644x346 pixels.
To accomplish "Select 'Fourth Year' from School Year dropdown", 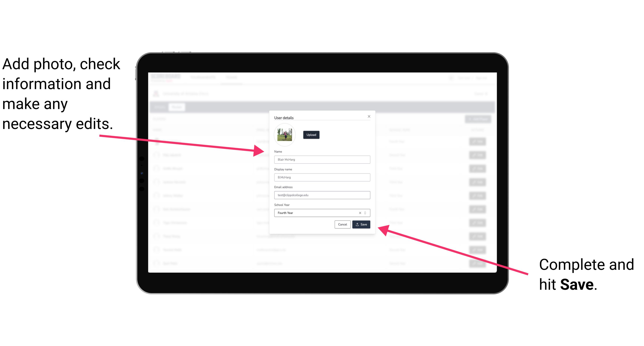I will pos(322,213).
